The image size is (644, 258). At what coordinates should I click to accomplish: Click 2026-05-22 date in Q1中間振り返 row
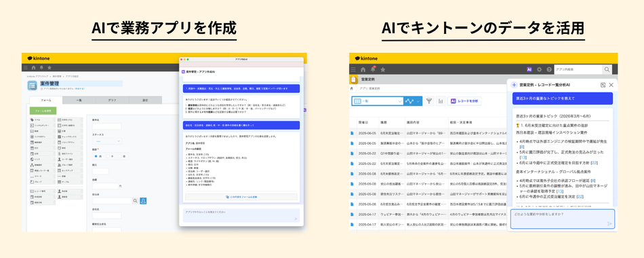tap(367, 153)
